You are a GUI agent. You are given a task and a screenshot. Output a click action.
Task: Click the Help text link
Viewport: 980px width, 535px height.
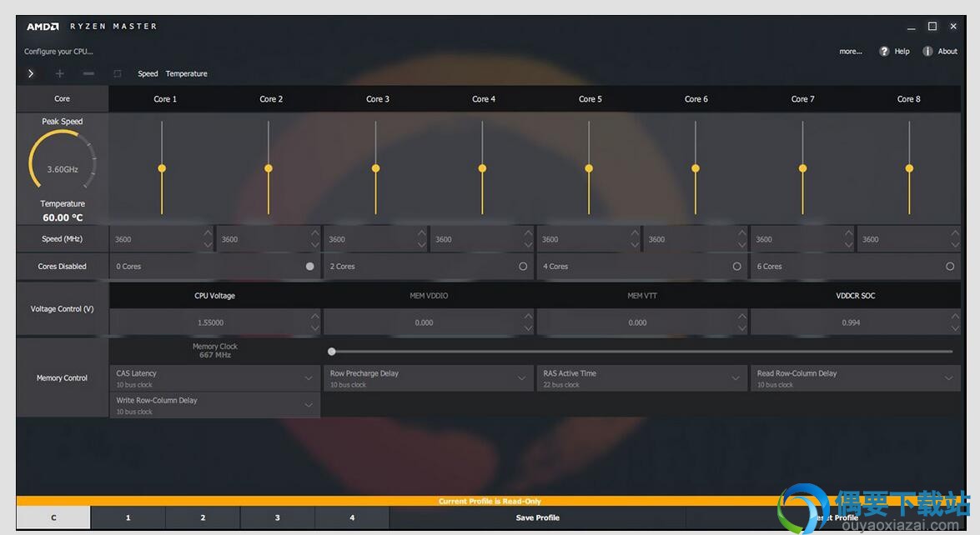902,51
